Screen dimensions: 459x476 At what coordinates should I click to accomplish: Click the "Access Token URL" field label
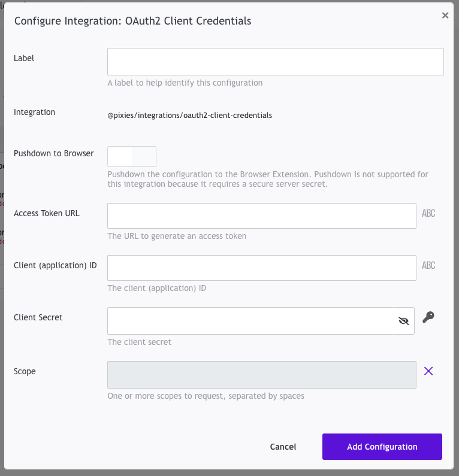point(47,213)
